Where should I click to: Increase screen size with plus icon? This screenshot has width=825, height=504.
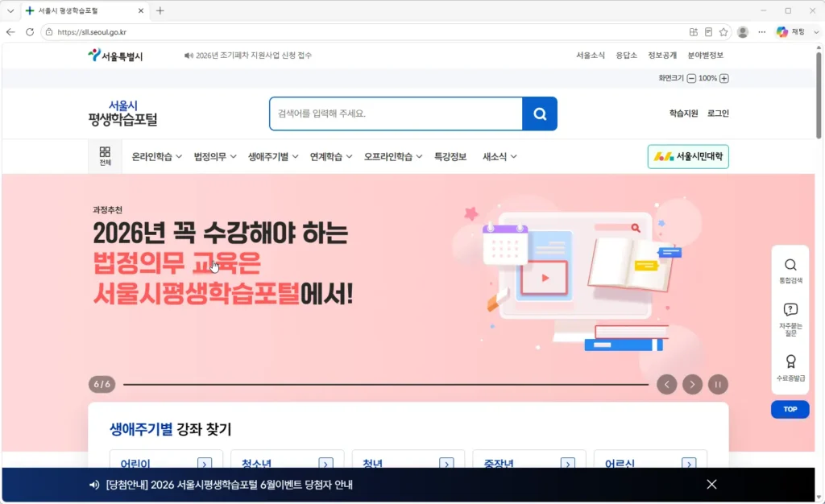724,78
